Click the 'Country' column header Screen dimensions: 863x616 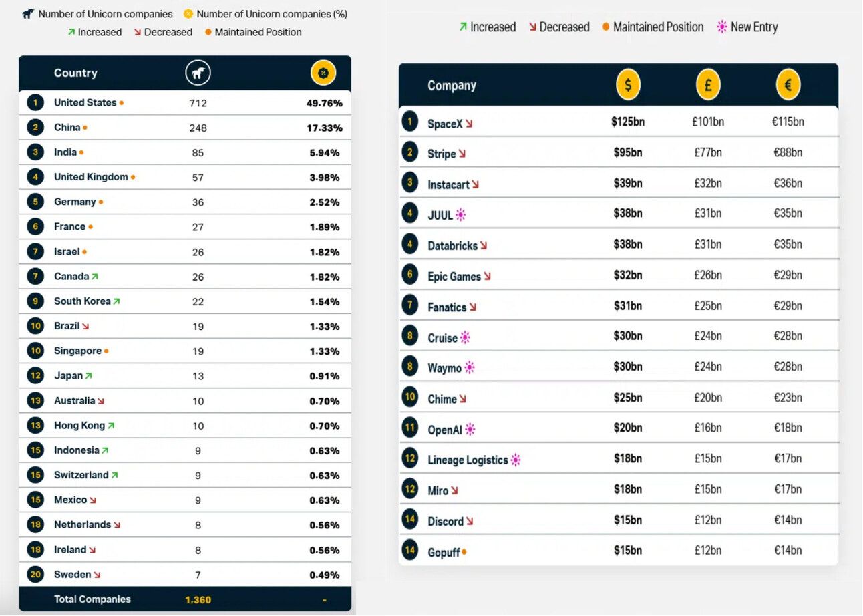(75, 73)
